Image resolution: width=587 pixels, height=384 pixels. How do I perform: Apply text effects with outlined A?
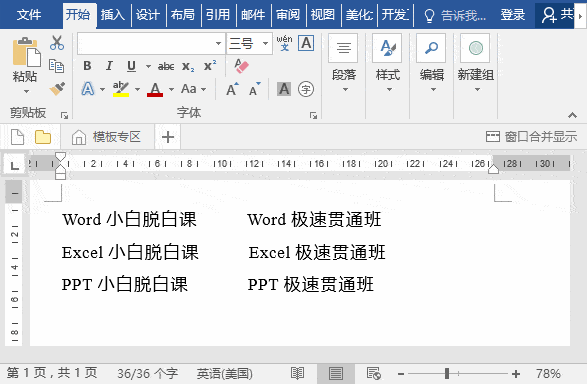tap(88, 89)
